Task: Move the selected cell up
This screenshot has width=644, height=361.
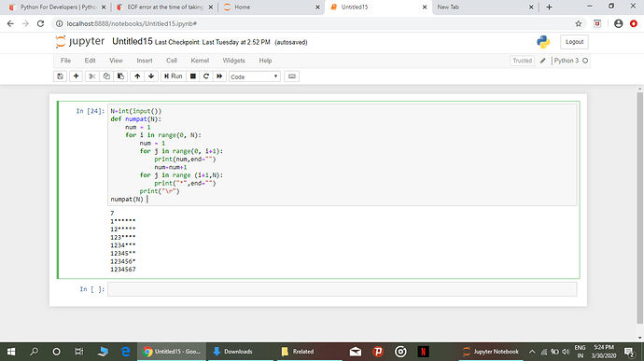Action: 137,76
